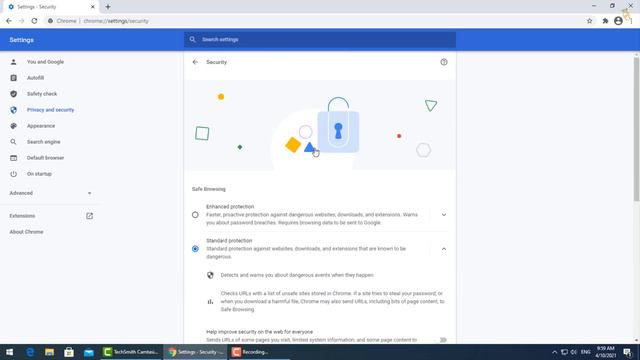
Task: Show hidden tray icons chevron
Action: click(554, 352)
